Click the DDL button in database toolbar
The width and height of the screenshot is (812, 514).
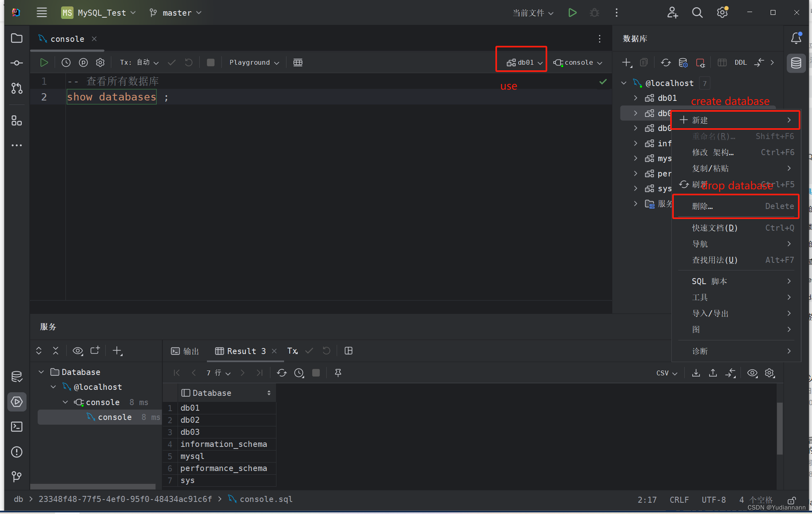pyautogui.click(x=740, y=62)
